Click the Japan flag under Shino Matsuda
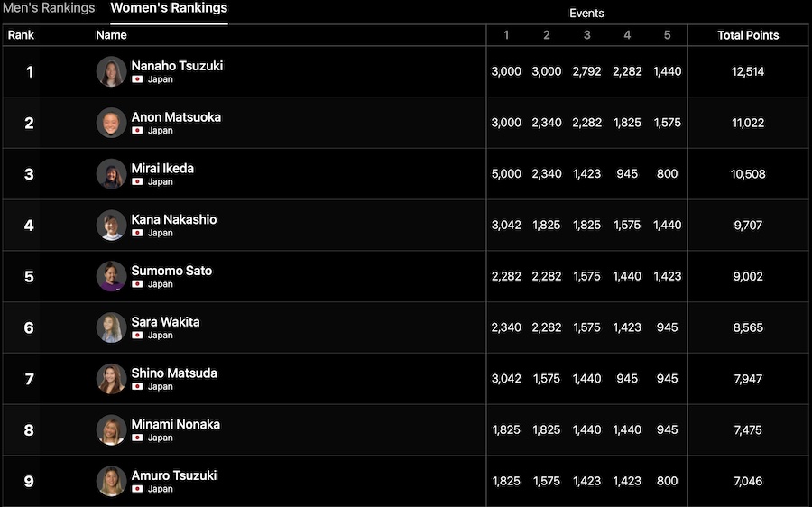The width and height of the screenshot is (812, 507). (x=138, y=387)
